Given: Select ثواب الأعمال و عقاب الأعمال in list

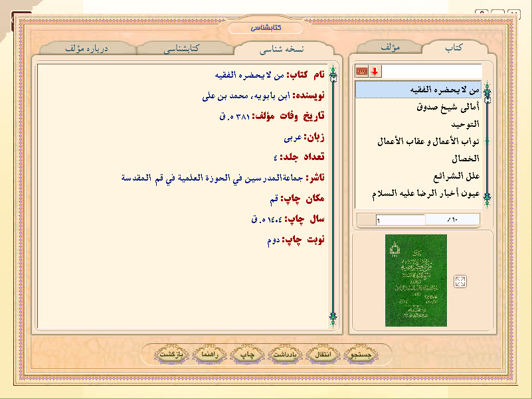Looking at the screenshot, I should (418, 141).
